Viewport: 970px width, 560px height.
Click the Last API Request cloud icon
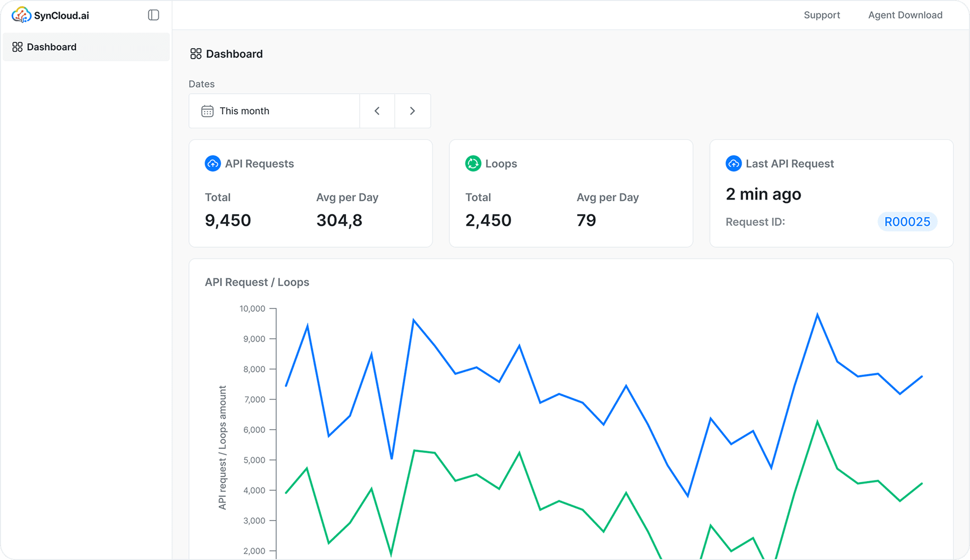[x=733, y=163]
